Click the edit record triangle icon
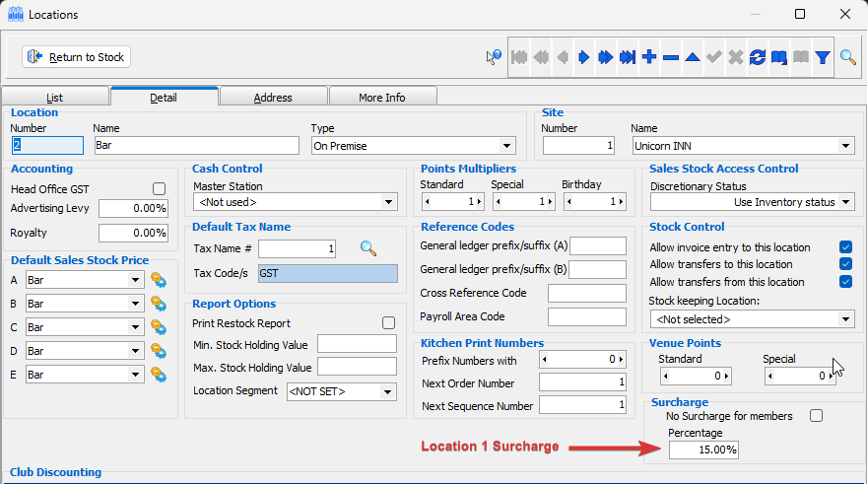 [693, 57]
